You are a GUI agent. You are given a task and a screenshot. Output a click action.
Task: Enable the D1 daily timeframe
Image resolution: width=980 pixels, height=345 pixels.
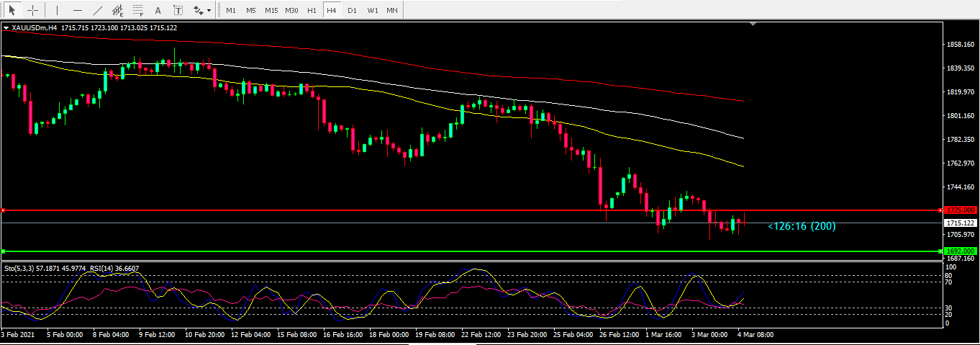(351, 10)
